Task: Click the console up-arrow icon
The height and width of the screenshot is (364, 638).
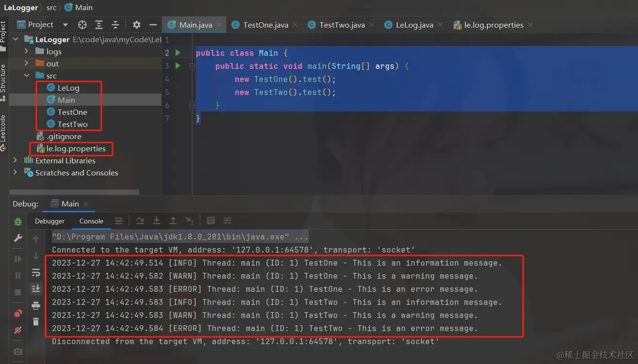Action: click(x=36, y=239)
